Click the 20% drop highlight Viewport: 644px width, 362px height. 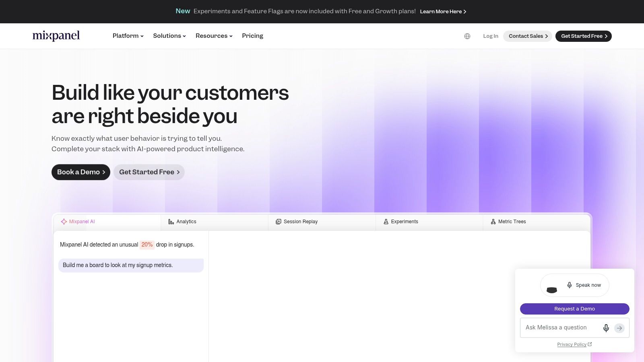pos(147,245)
